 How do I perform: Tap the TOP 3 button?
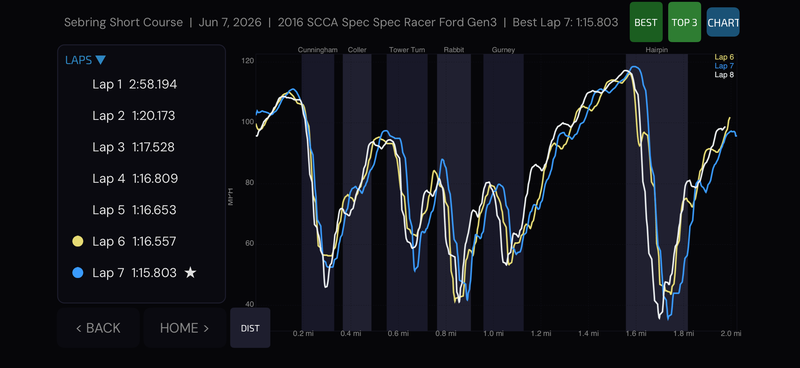coord(684,22)
